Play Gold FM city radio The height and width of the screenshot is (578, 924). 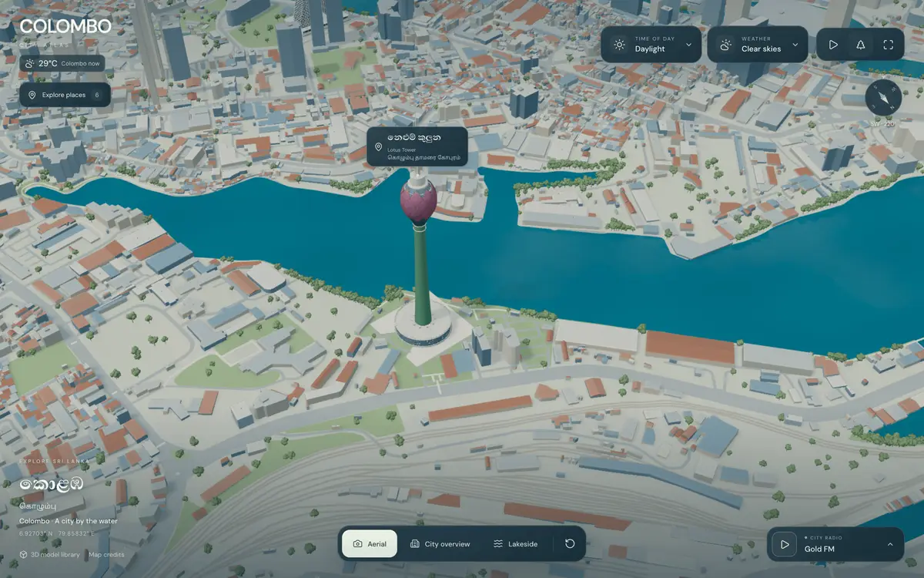785,544
